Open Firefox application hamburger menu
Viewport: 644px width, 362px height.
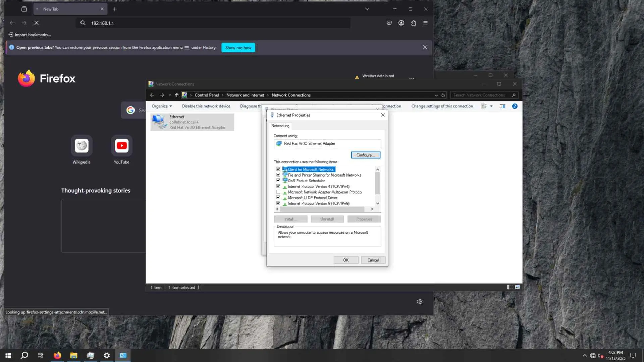coord(425,23)
